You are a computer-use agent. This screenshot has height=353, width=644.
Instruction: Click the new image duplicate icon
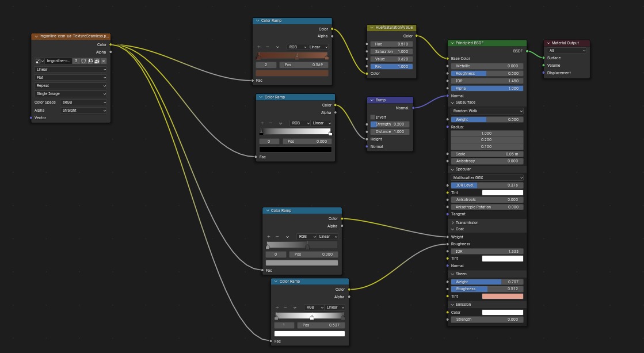[90, 61]
